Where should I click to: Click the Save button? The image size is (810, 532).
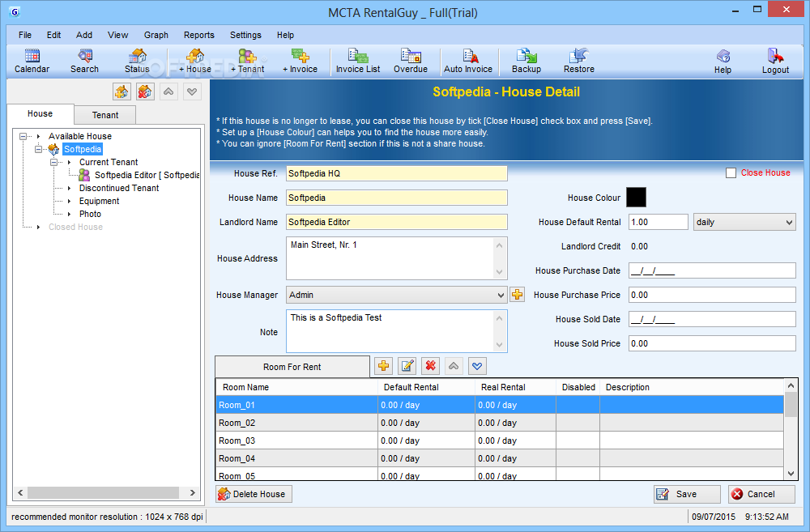click(687, 494)
